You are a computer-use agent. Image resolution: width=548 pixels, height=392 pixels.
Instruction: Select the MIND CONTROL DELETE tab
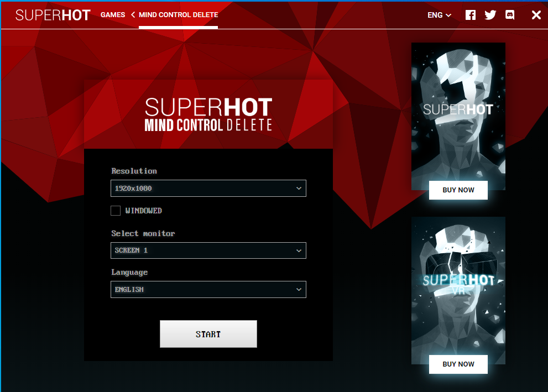coord(178,15)
